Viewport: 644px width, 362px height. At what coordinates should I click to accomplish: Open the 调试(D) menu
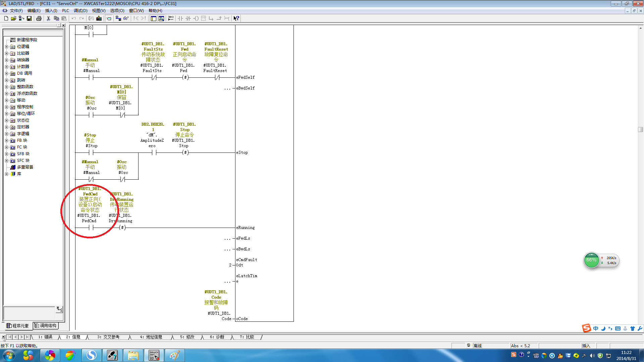pos(80,11)
